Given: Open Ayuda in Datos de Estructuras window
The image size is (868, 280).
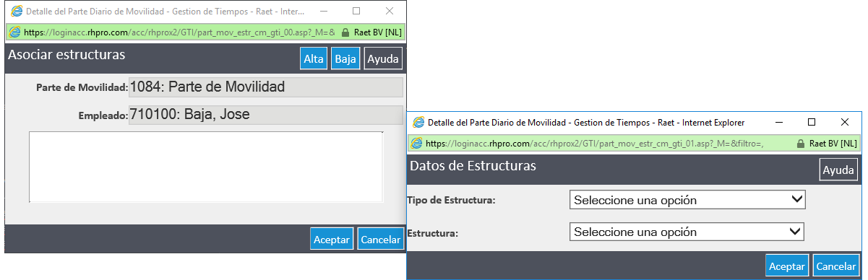Looking at the screenshot, I should 838,170.
